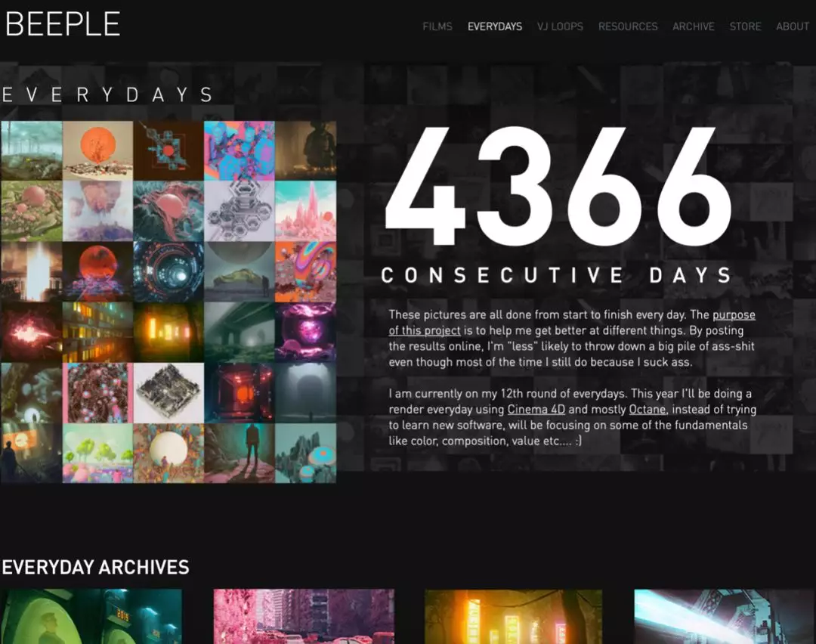The height and width of the screenshot is (644, 816).
Task: Click the CONSECUTIVE DAYS heading
Action: [557, 275]
